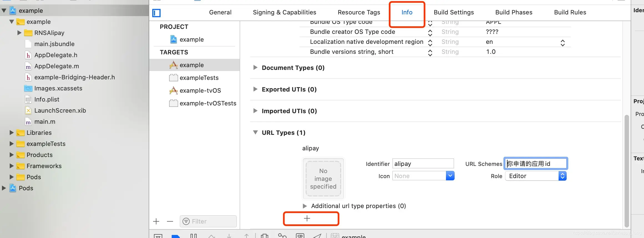
Task: Click the URL Schemes input field
Action: click(536, 164)
